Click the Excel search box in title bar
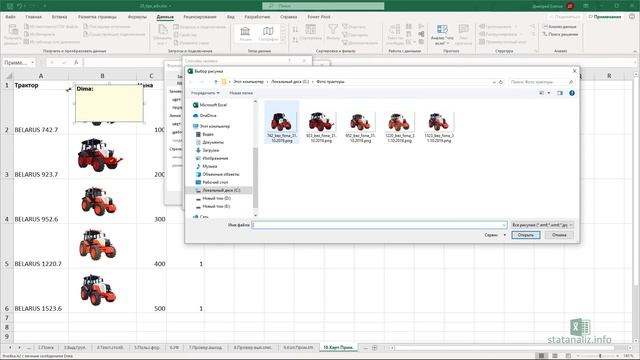Image resolution: width=640 pixels, height=360 pixels. 323,6
